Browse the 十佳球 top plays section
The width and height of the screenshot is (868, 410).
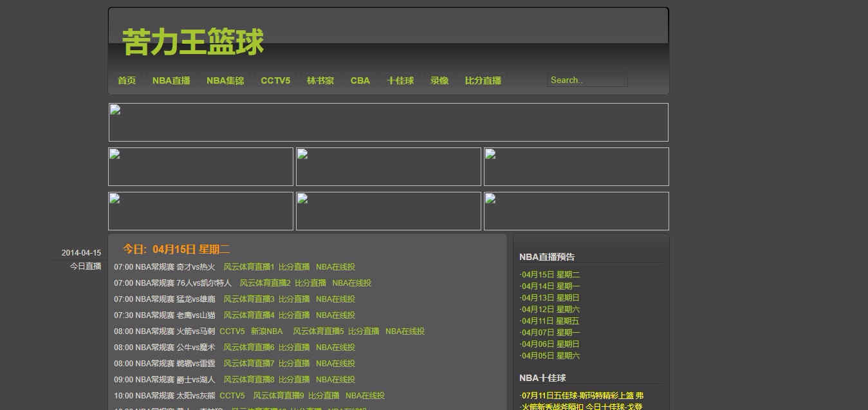pyautogui.click(x=400, y=80)
